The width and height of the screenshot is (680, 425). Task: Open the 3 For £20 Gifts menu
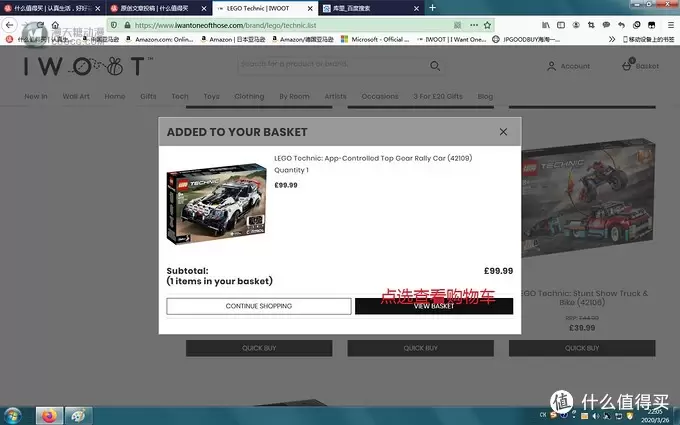(x=438, y=96)
